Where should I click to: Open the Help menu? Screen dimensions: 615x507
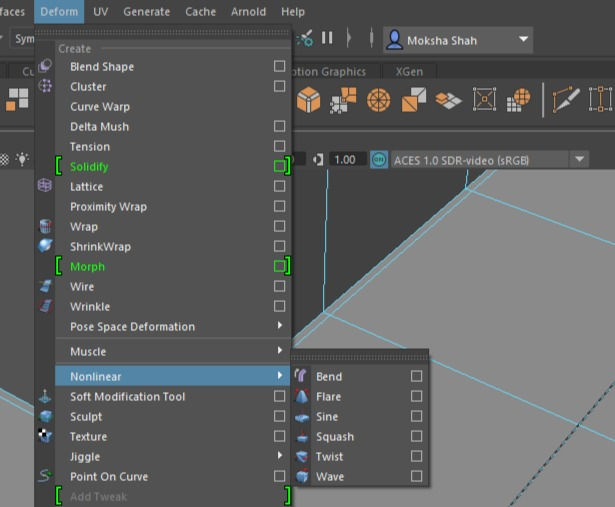[293, 12]
